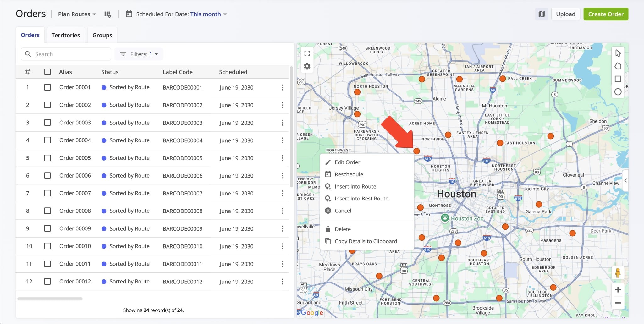This screenshot has width=644, height=324.
Task: Open three-dot menu for Order 00012
Action: (282, 282)
